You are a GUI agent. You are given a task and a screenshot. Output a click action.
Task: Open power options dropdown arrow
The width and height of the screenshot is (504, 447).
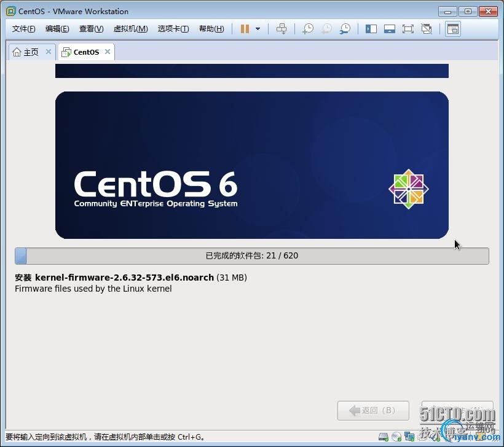pos(258,29)
